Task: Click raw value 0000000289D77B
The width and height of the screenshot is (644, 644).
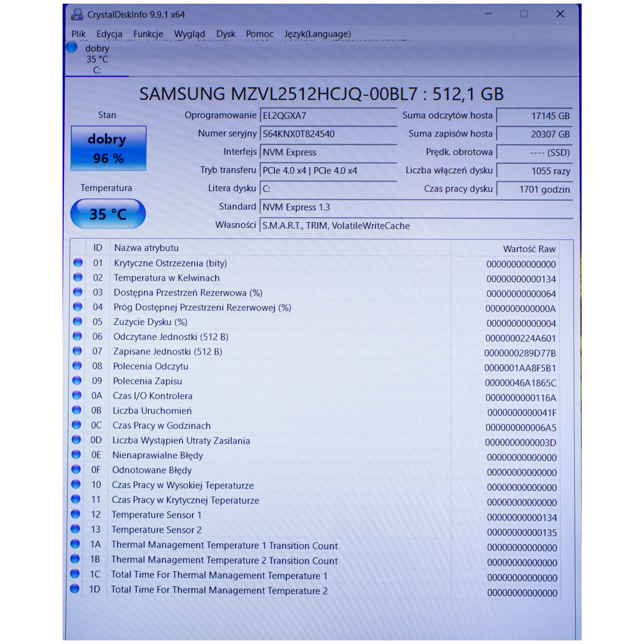Action: tap(520, 353)
